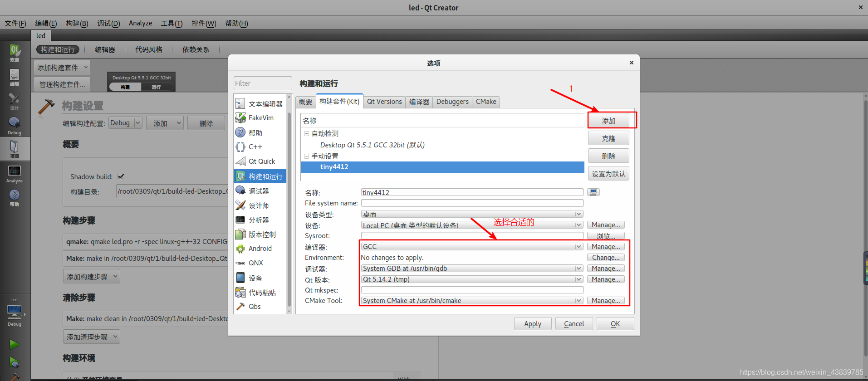Open the Local PC device dropdown
Viewport: 868px width, 381px height.
coord(472,225)
